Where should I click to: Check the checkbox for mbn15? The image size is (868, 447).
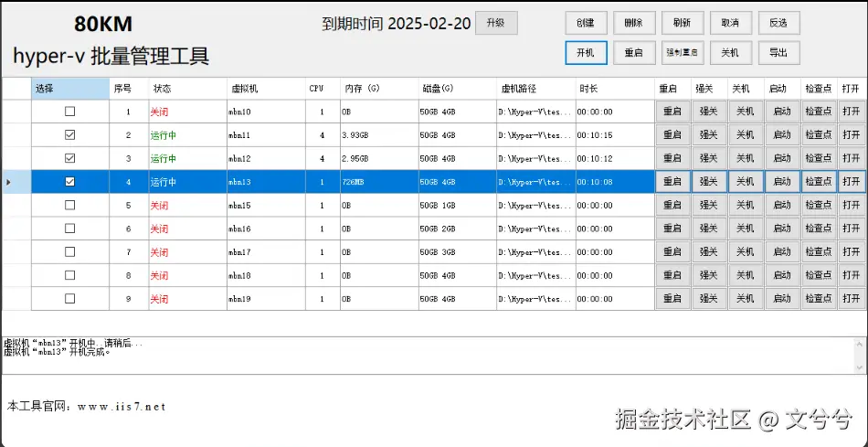coord(69,205)
